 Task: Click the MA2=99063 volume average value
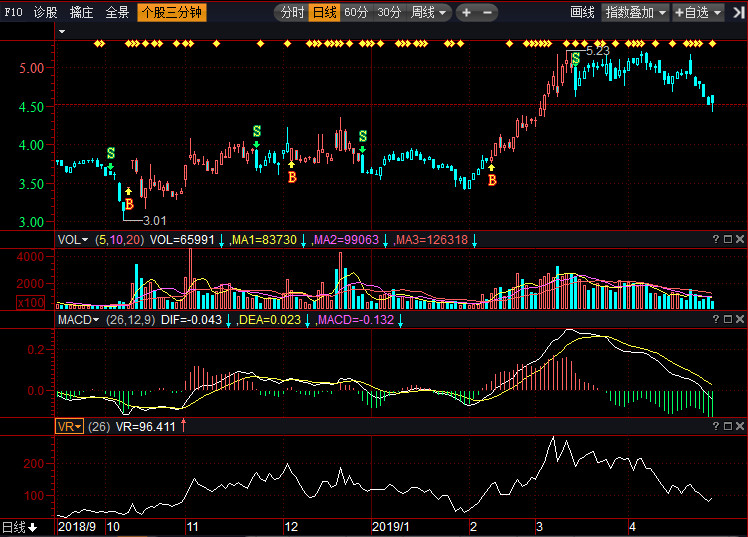[346, 240]
